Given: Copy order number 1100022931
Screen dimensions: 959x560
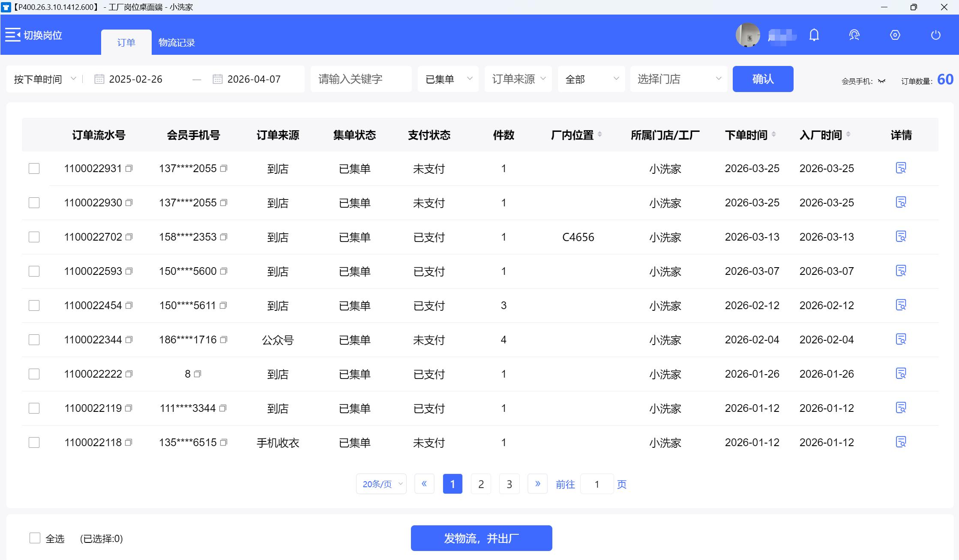Looking at the screenshot, I should pos(129,168).
